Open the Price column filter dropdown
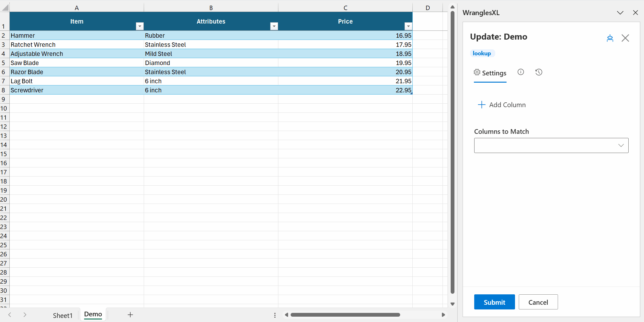Viewport: 644px width, 322px height. click(408, 26)
